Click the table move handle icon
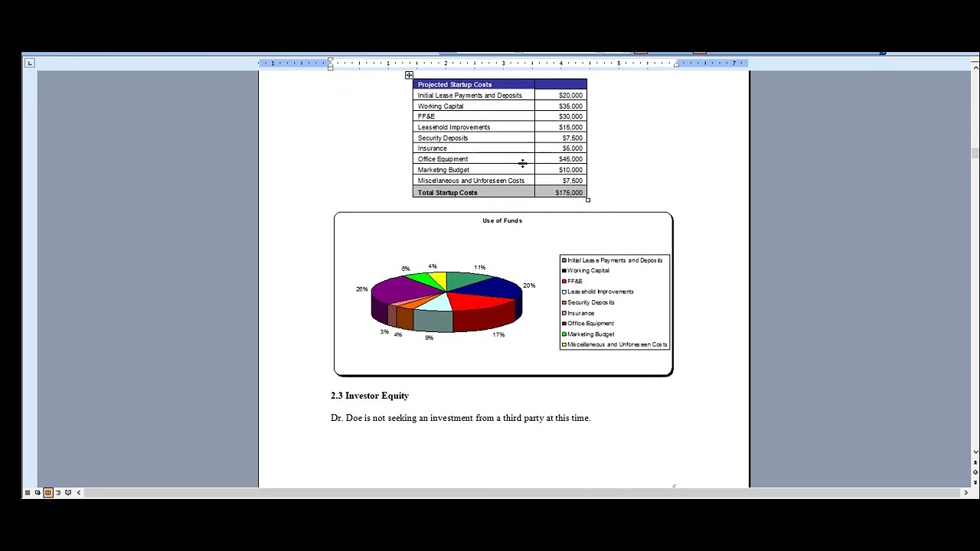 click(409, 75)
